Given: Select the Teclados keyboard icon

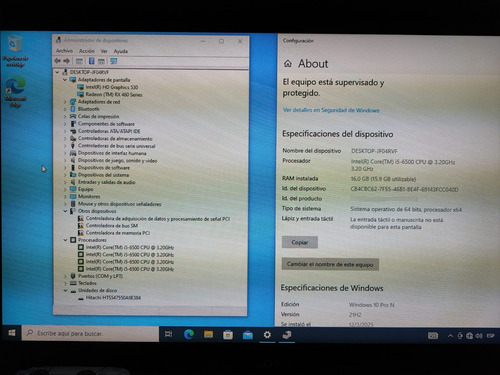Looking at the screenshot, I should 73,283.
